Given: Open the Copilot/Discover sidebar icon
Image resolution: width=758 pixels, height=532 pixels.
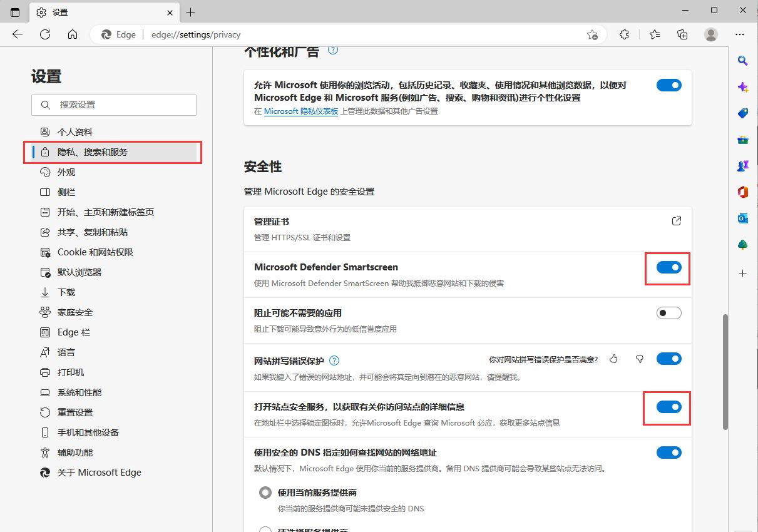Looking at the screenshot, I should click(742, 87).
